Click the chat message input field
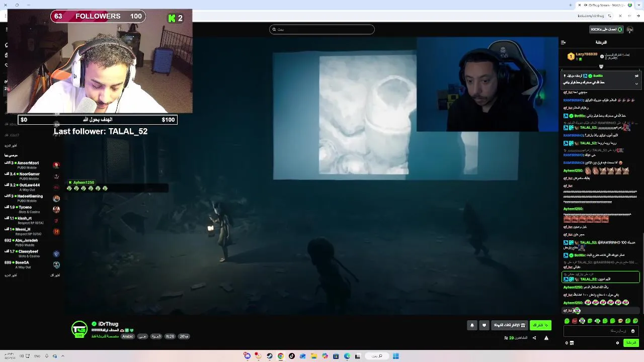Screen dimensions: 644x362 (601, 331)
